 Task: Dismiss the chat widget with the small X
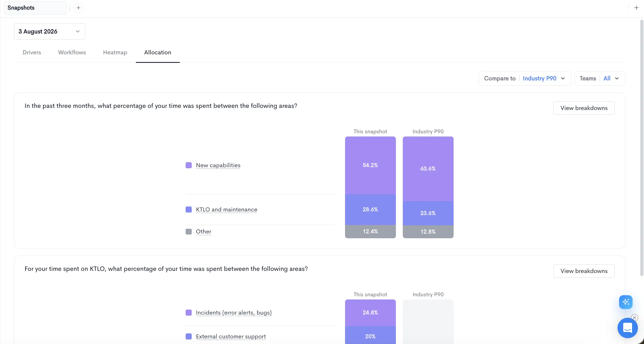[x=634, y=317]
